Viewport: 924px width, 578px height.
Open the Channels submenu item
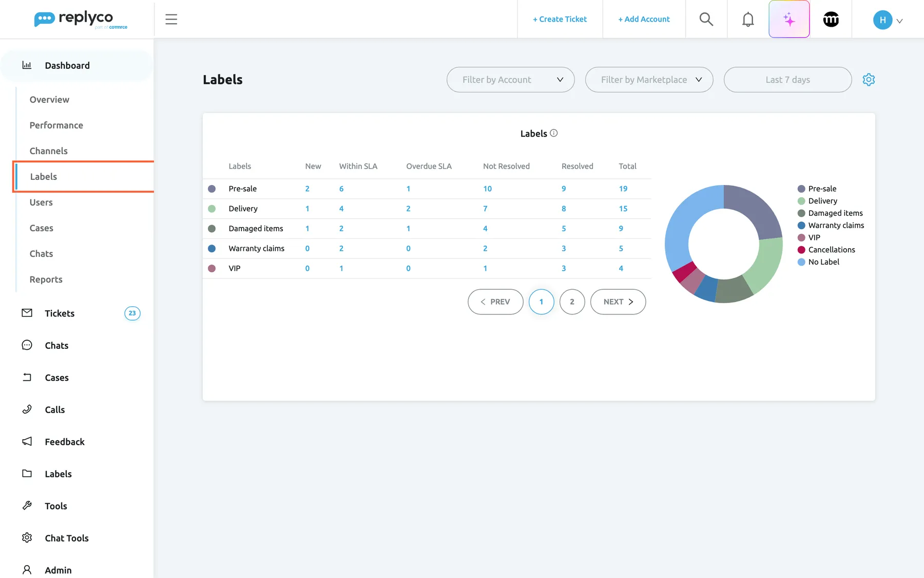point(49,151)
